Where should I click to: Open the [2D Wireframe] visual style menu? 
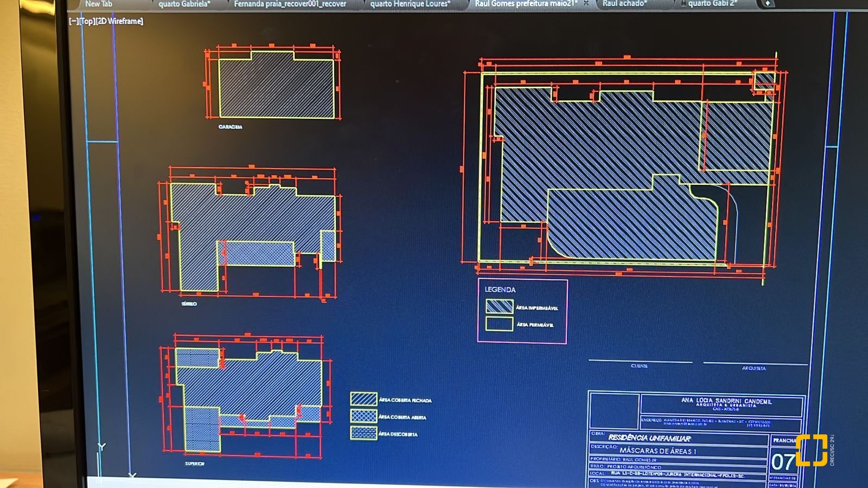point(119,21)
